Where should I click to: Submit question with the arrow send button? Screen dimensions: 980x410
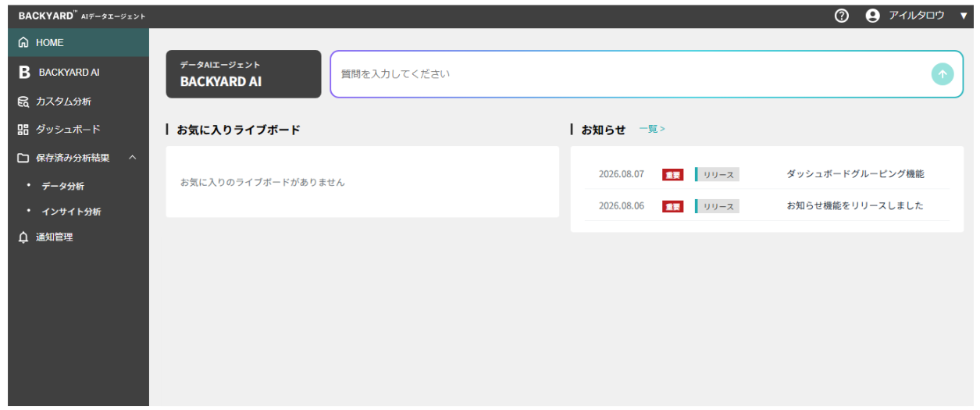[943, 74]
